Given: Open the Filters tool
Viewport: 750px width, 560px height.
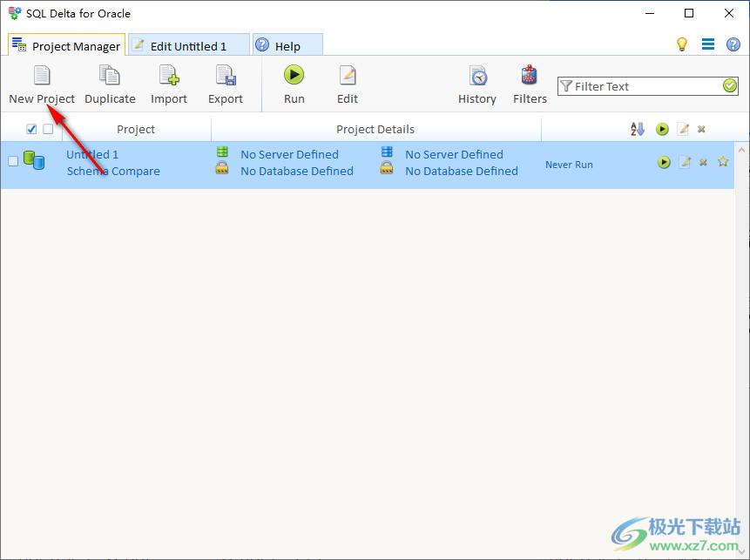Looking at the screenshot, I should 530,85.
